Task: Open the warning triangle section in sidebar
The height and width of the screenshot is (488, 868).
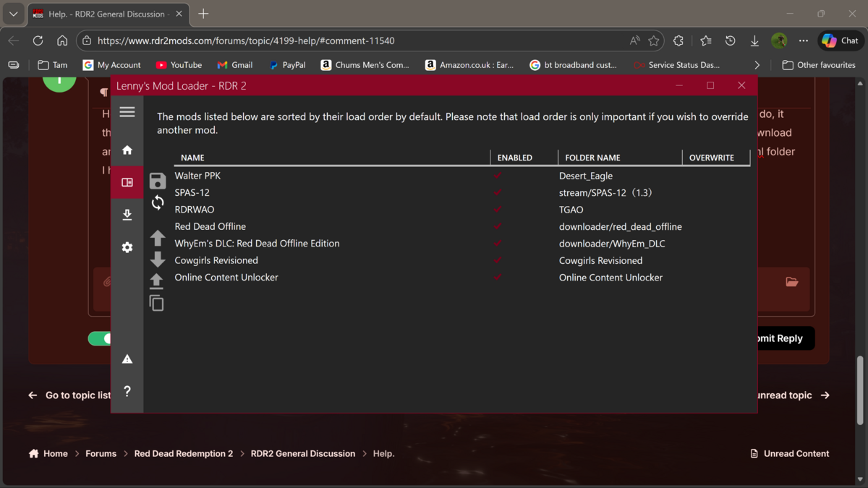Action: [127, 359]
